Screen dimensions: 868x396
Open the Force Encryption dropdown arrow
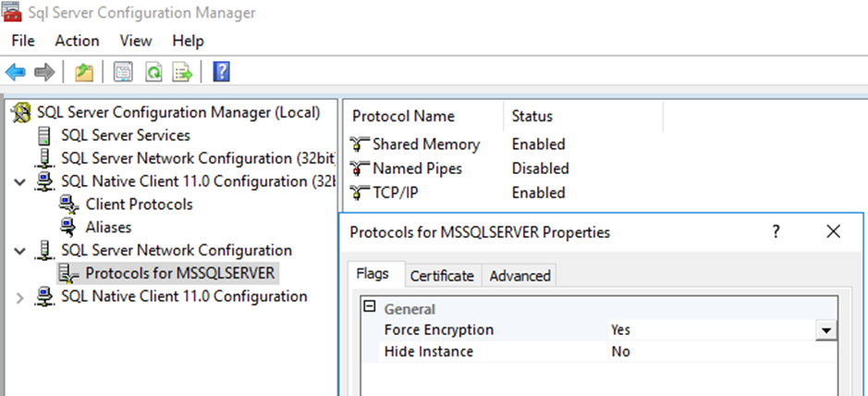(x=826, y=330)
